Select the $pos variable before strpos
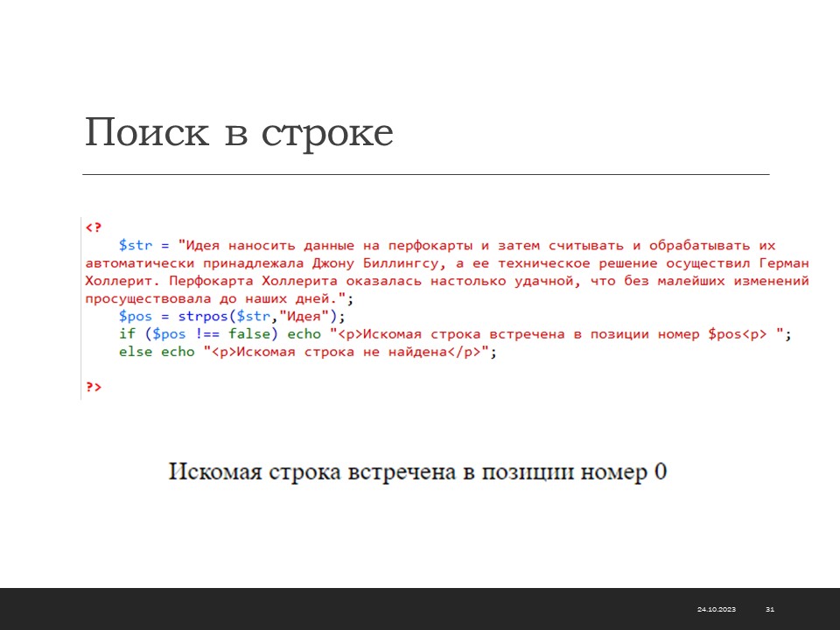 [136, 316]
